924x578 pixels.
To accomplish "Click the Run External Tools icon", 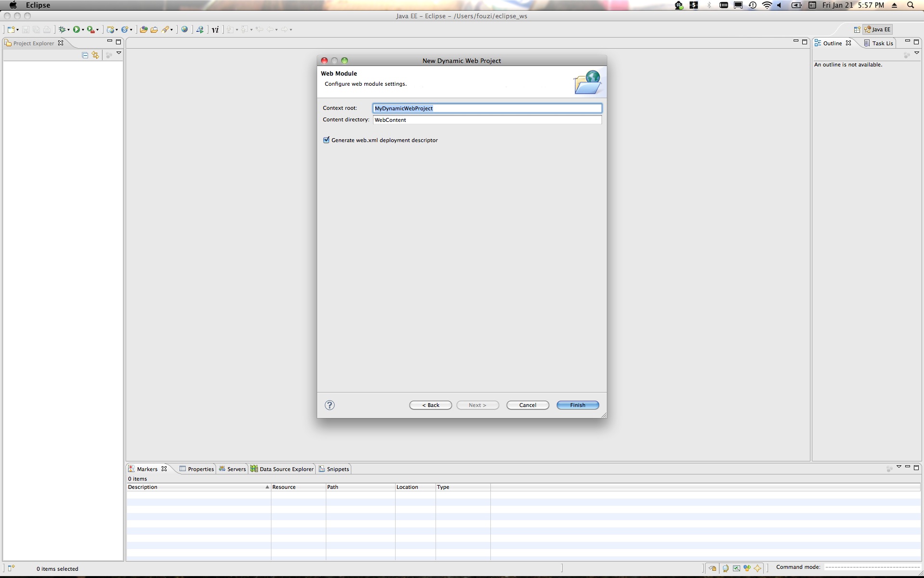I will click(x=90, y=29).
